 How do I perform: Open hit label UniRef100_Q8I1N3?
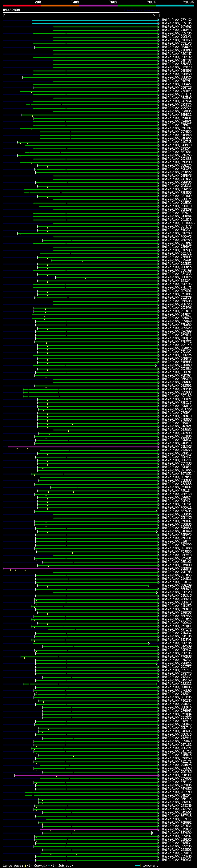pyautogui.click(x=177, y=792)
